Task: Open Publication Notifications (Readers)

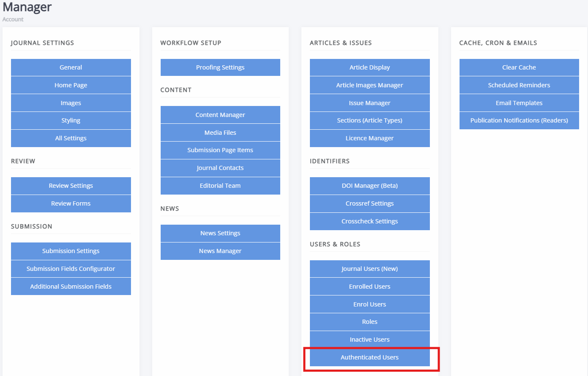Action: (519, 120)
